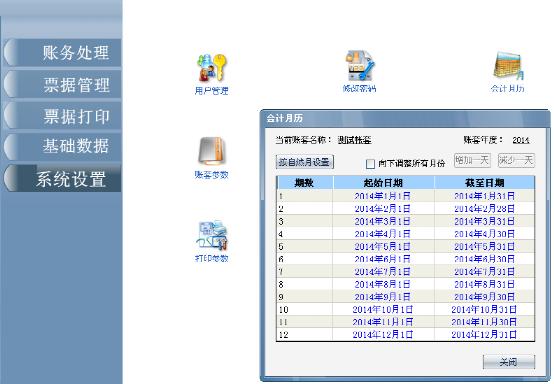Open the 修改密码 password change icon
The width and height of the screenshot is (554, 384).
pyautogui.click(x=360, y=72)
